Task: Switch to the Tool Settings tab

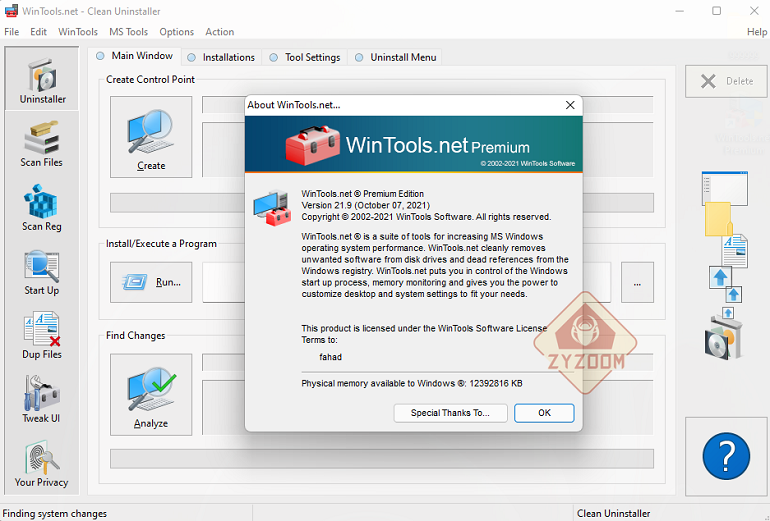Action: (305, 57)
